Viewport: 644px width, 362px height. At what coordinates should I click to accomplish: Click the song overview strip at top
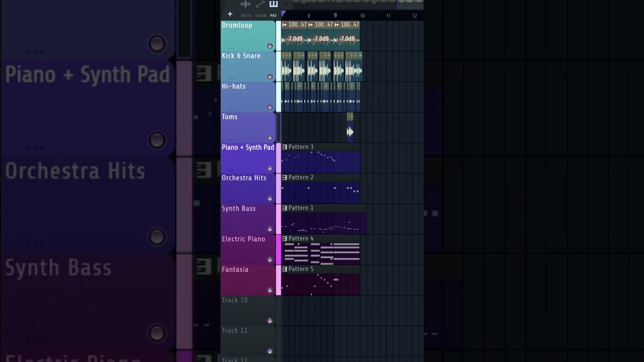pos(358,4)
